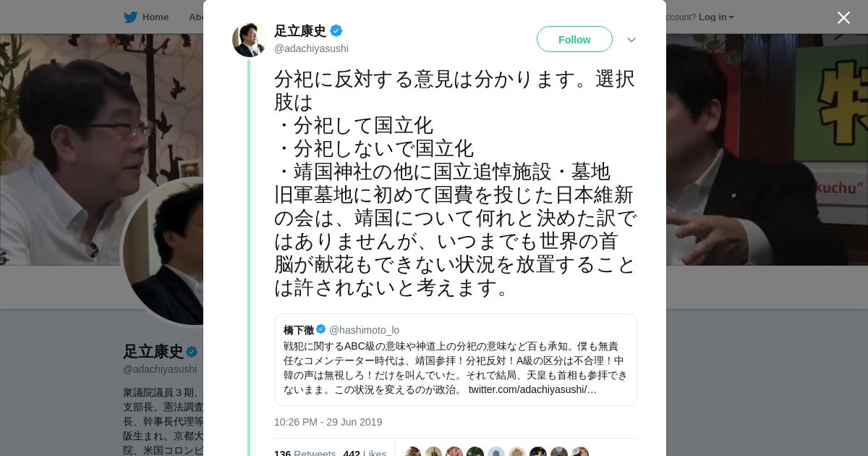
Task: Click the Twitter bird Home icon
Action: click(x=130, y=17)
